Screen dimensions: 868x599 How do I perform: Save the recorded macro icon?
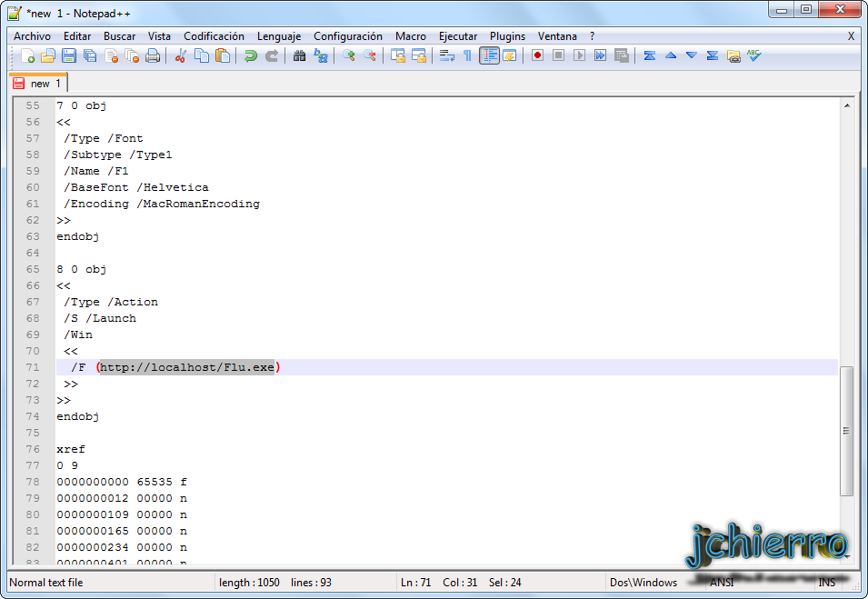pos(621,56)
